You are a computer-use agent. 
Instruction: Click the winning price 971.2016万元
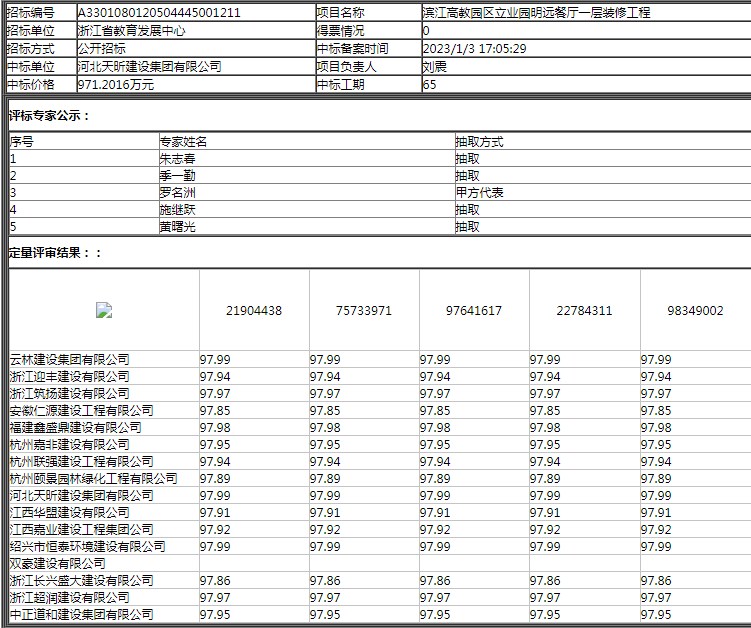pyautogui.click(x=115, y=85)
